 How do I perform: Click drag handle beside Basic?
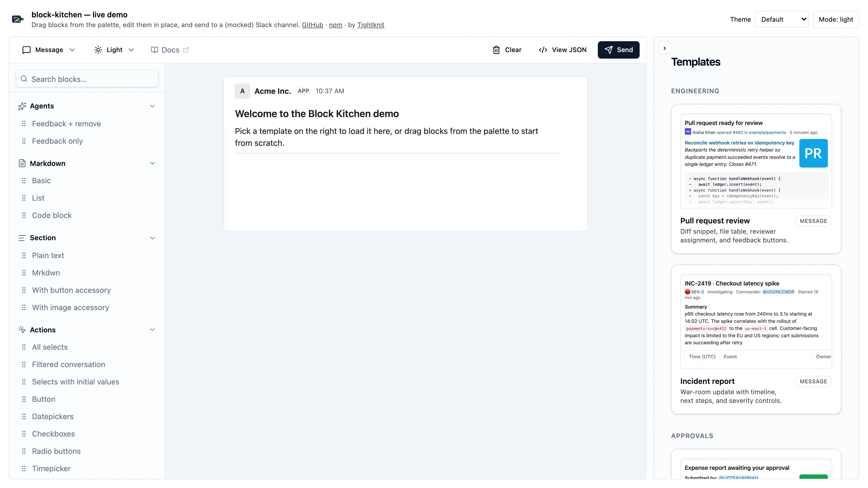click(x=24, y=181)
